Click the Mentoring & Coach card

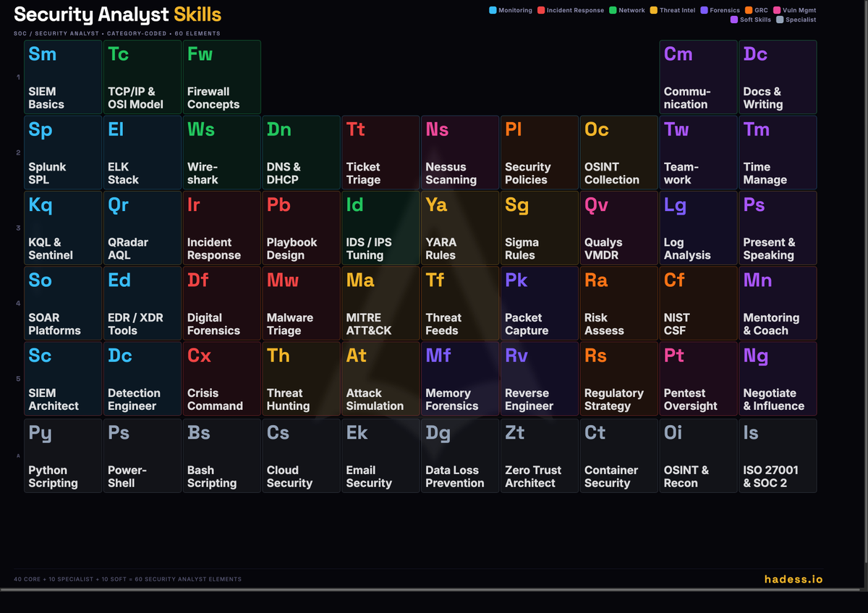[778, 303]
